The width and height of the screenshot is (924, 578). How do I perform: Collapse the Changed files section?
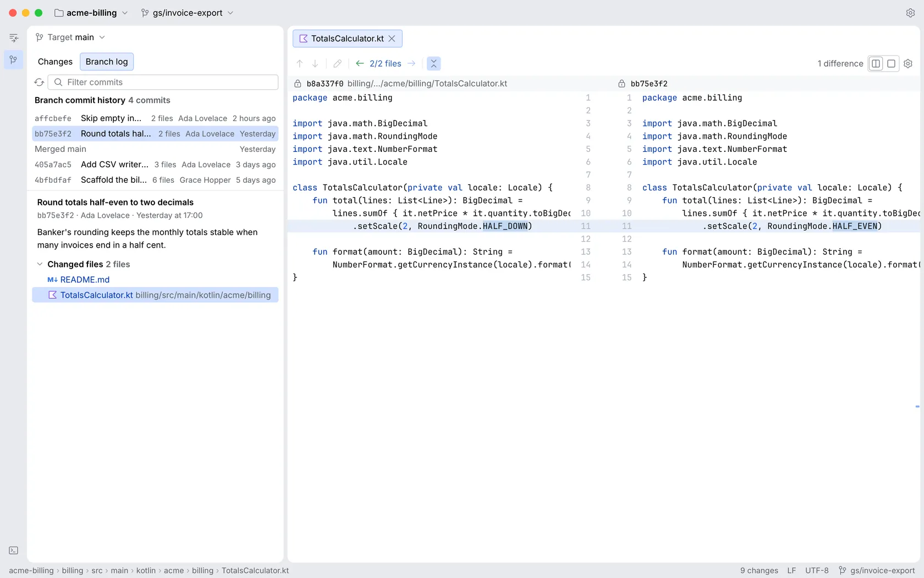[x=40, y=264]
